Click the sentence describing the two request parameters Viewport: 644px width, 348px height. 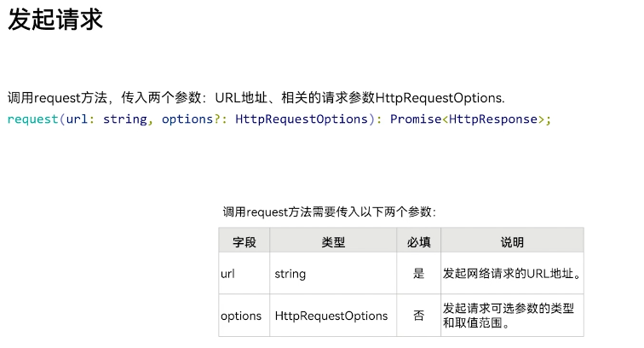coord(256,98)
